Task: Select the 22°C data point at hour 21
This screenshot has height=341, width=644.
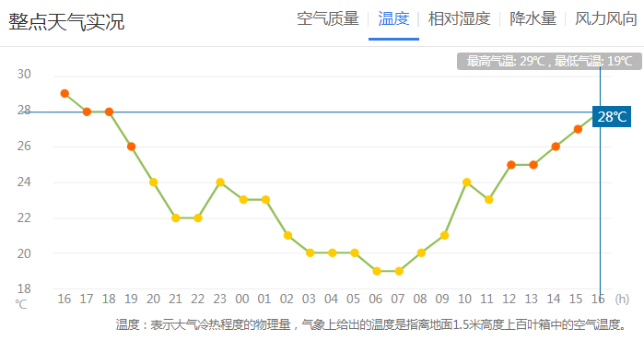Action: (x=176, y=218)
